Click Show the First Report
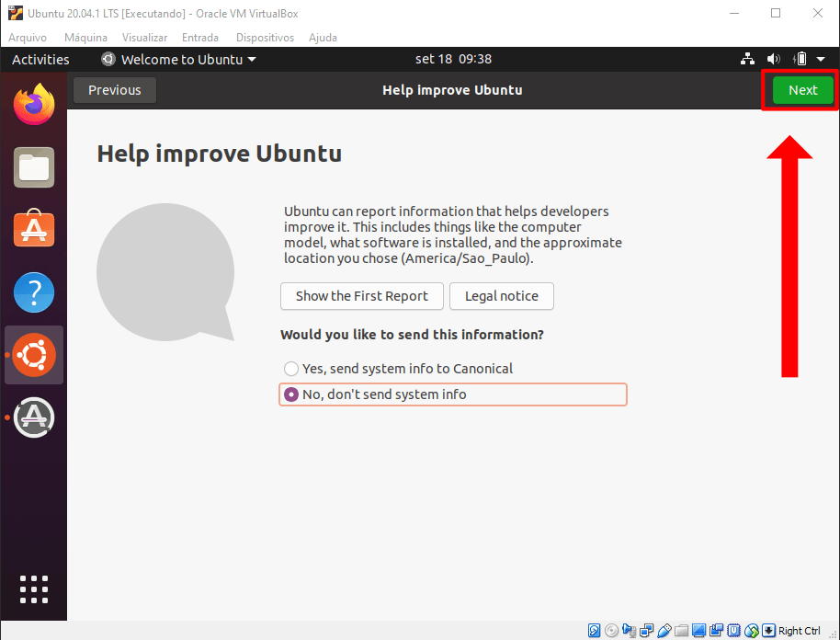Viewport: 840px width, 640px height. (x=361, y=296)
